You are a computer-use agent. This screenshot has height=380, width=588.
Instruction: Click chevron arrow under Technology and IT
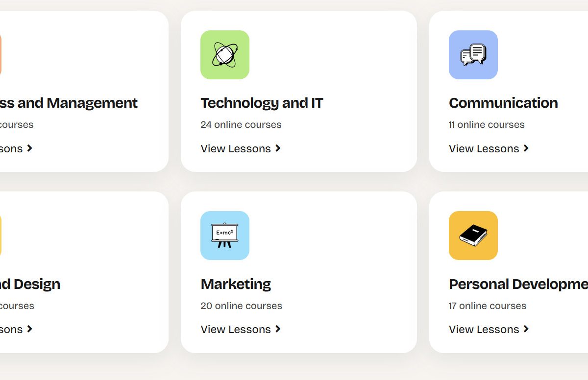pos(278,148)
